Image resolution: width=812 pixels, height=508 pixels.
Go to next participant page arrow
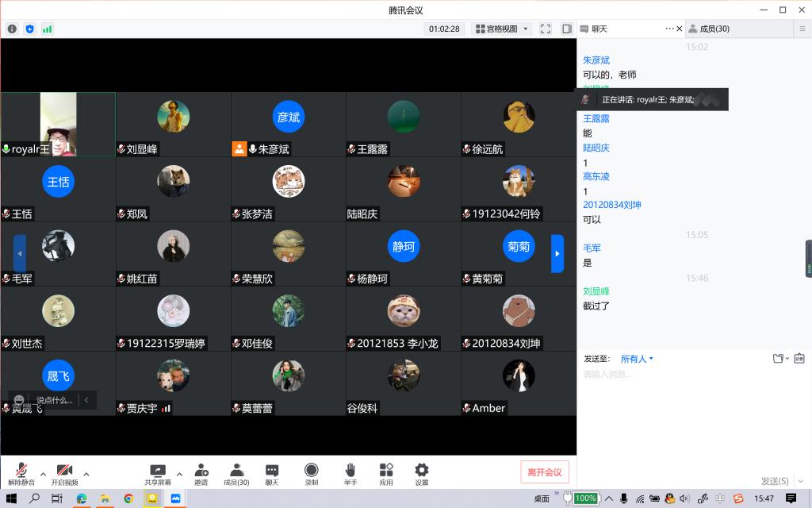557,253
